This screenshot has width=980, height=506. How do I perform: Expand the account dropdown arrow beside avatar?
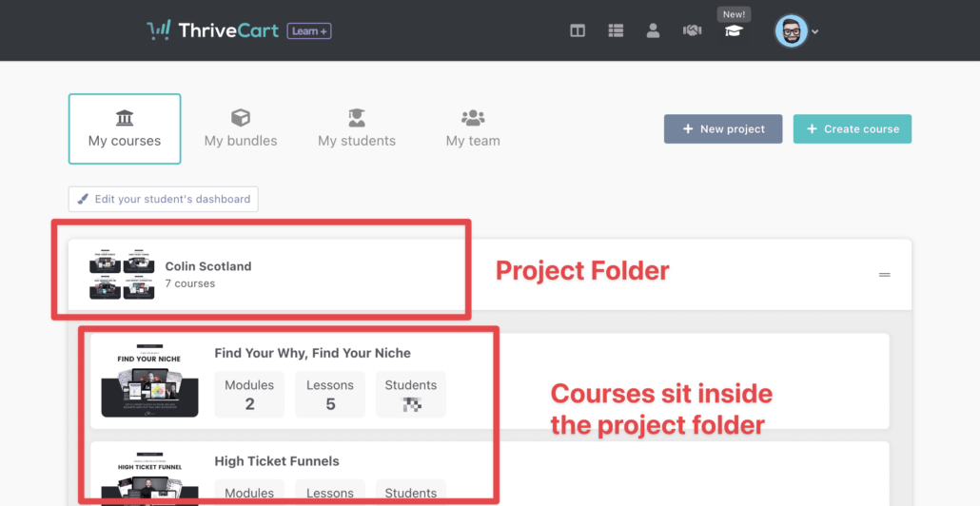(x=815, y=31)
